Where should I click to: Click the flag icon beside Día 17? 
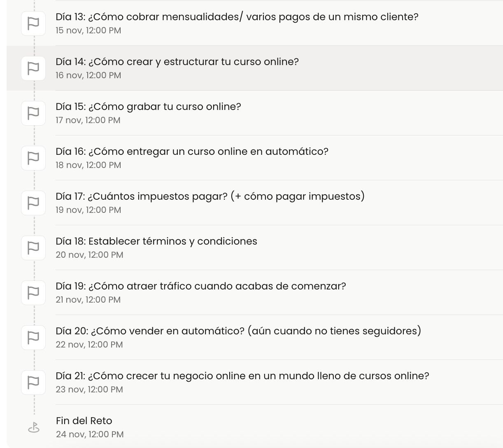33,203
